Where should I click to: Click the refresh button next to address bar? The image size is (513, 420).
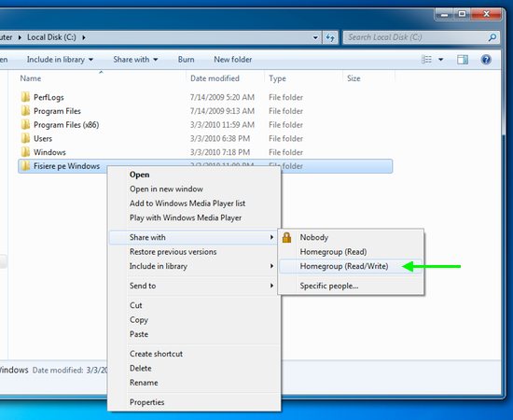[330, 37]
